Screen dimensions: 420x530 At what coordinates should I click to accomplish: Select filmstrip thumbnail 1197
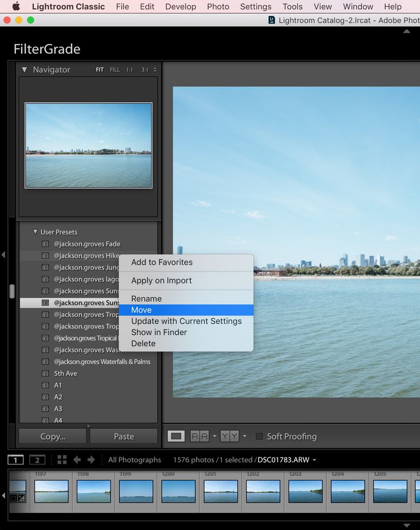pyautogui.click(x=51, y=491)
